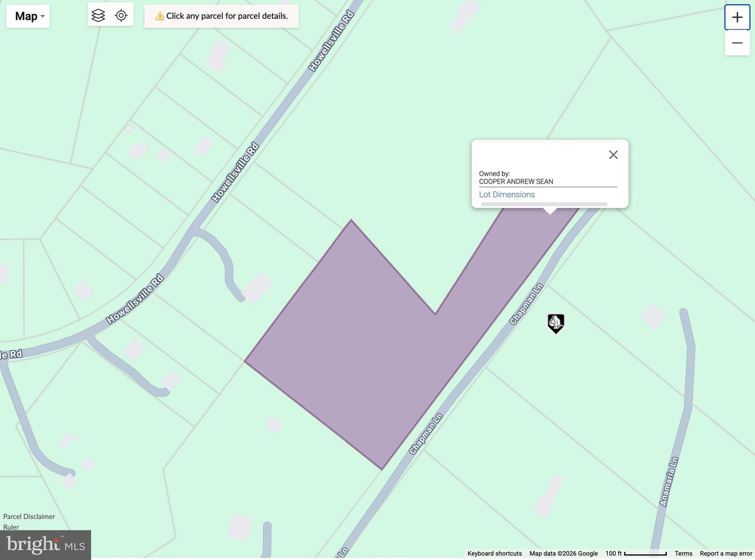Select the Ruler option
Screen dimensions: 755x560
tap(10, 527)
